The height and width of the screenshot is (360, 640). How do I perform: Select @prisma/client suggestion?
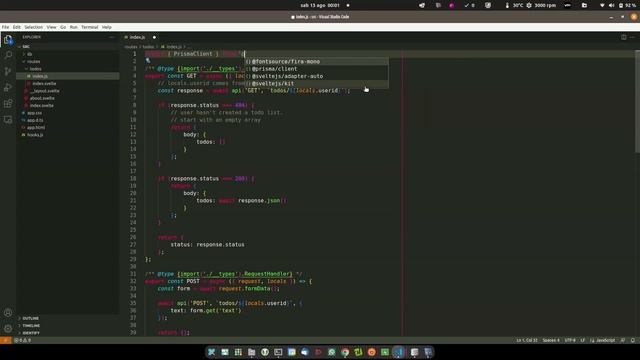316,69
